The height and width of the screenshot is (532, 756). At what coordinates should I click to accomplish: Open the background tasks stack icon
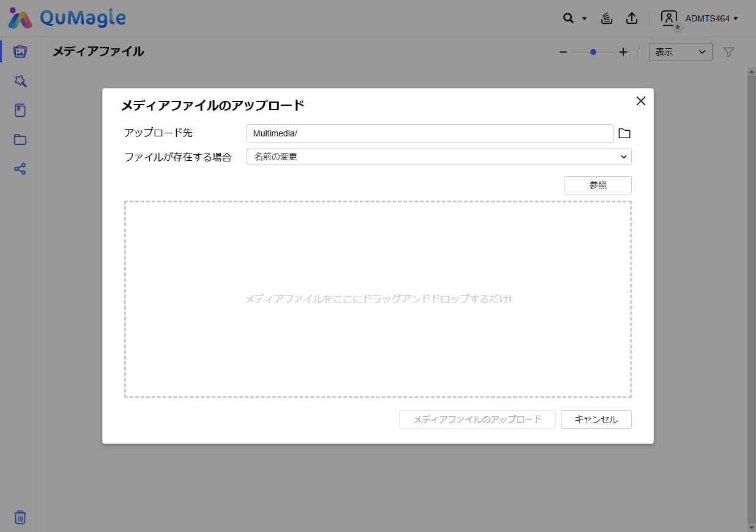coord(606,18)
